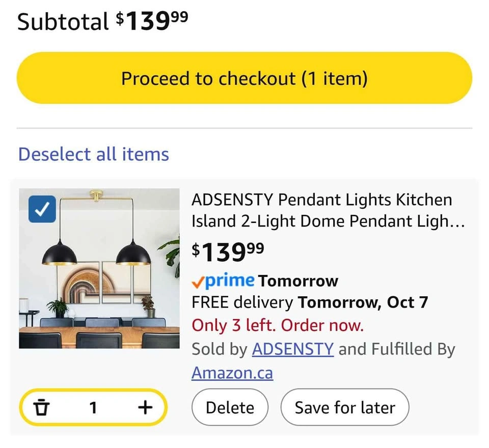Save the pendant light for later

tap(345, 407)
